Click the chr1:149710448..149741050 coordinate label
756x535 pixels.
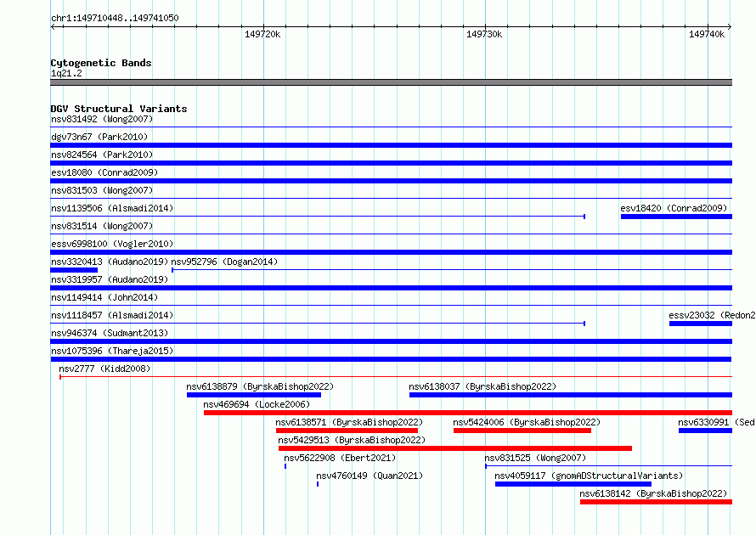pyautogui.click(x=115, y=18)
